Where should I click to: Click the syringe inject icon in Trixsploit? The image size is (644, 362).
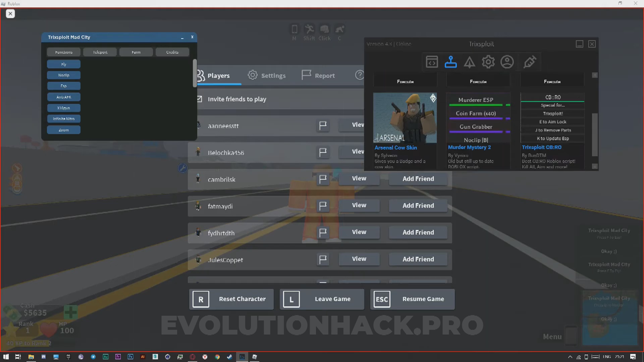pos(530,62)
